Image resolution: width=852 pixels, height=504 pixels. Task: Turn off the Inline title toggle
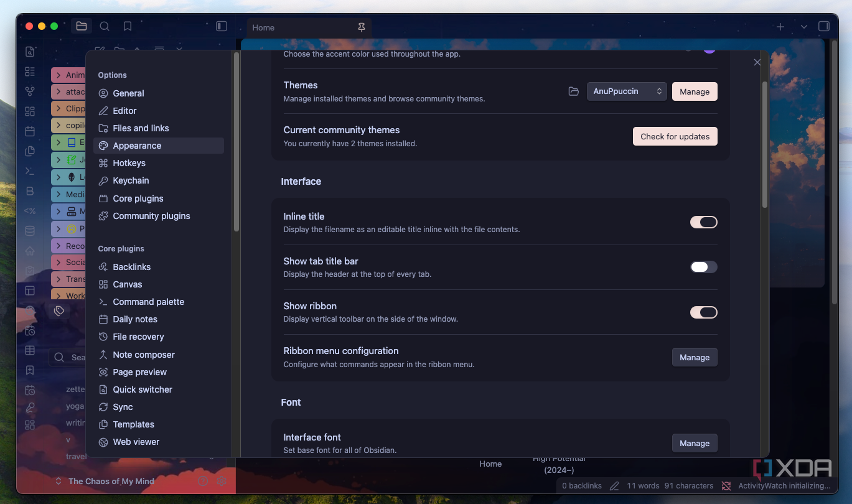704,222
